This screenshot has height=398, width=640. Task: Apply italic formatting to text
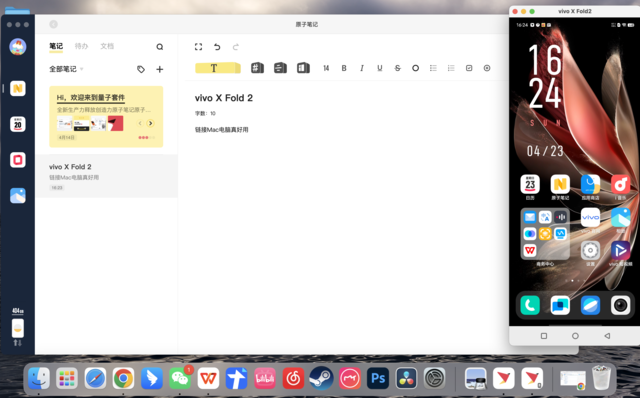362,68
